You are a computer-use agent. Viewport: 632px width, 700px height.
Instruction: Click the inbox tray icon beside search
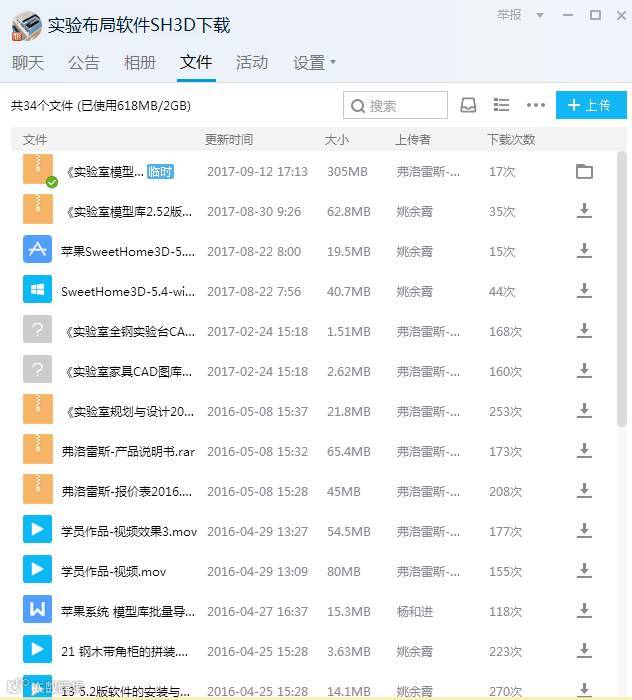(468, 105)
